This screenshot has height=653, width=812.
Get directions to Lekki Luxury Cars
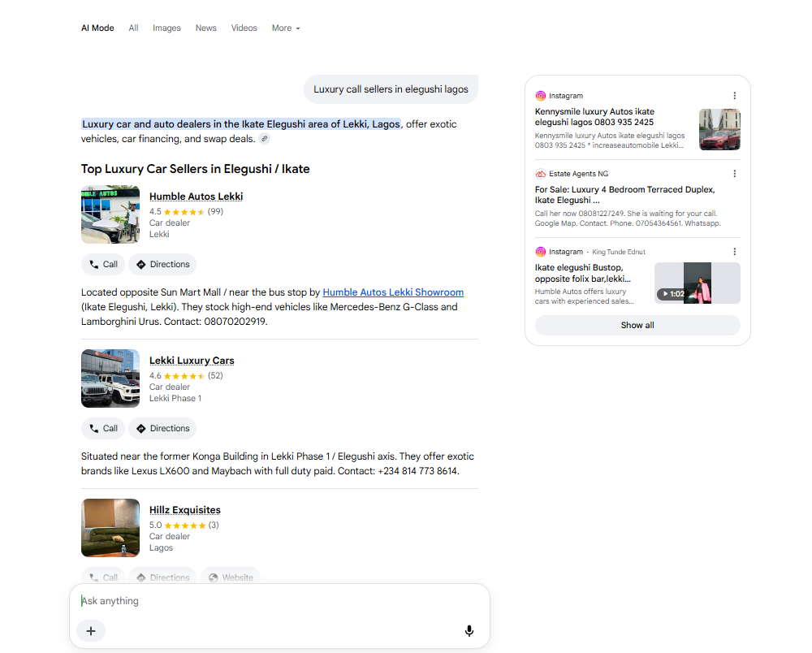[x=162, y=428]
